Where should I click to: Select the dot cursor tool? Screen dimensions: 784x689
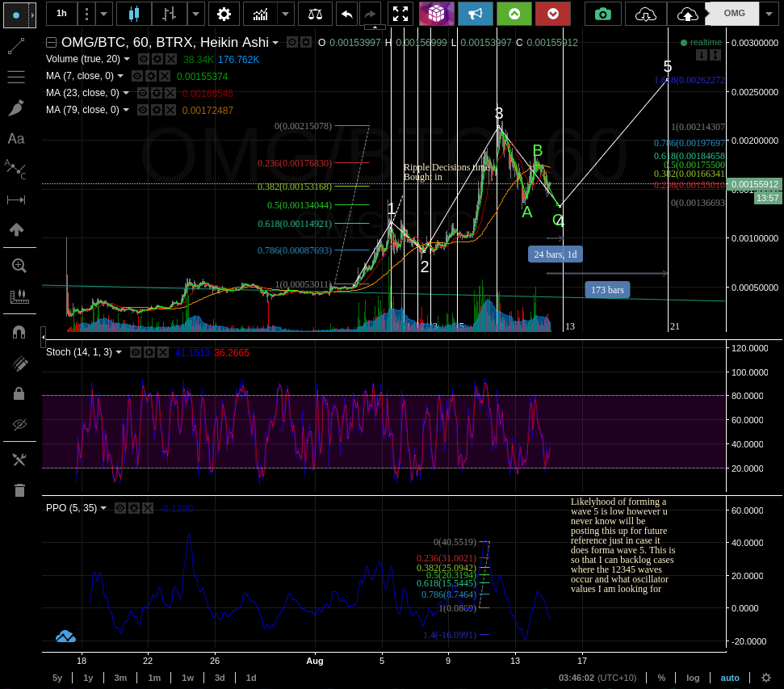16,15
